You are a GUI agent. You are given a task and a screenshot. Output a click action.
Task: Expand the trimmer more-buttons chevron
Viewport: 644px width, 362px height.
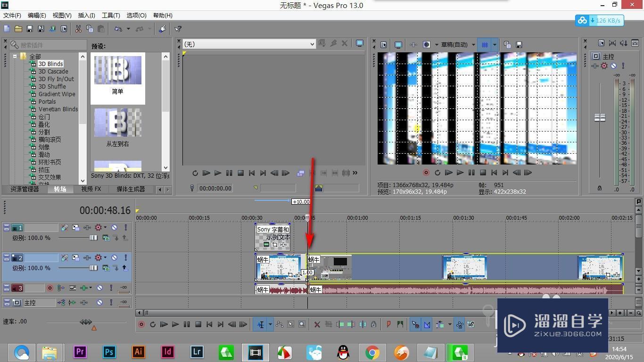pyautogui.click(x=355, y=173)
